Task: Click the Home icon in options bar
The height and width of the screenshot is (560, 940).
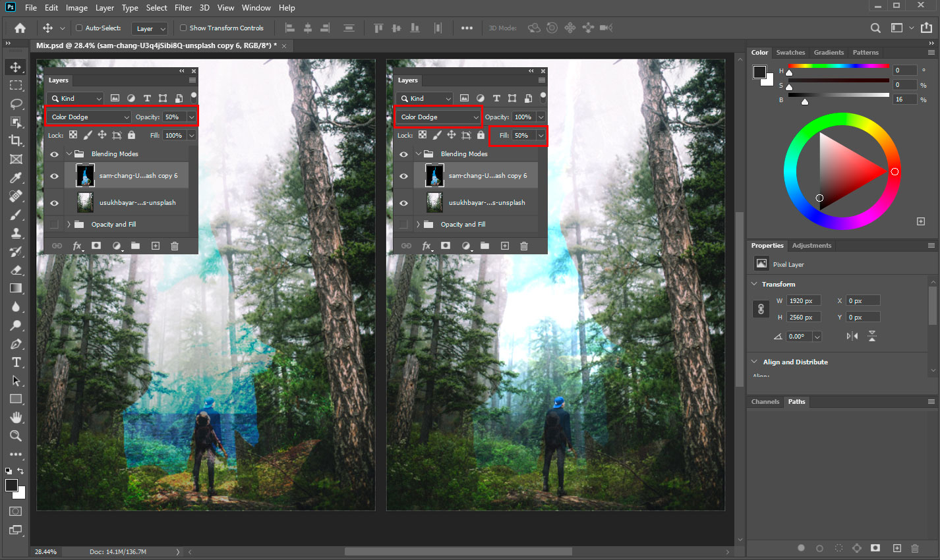Action: click(20, 28)
